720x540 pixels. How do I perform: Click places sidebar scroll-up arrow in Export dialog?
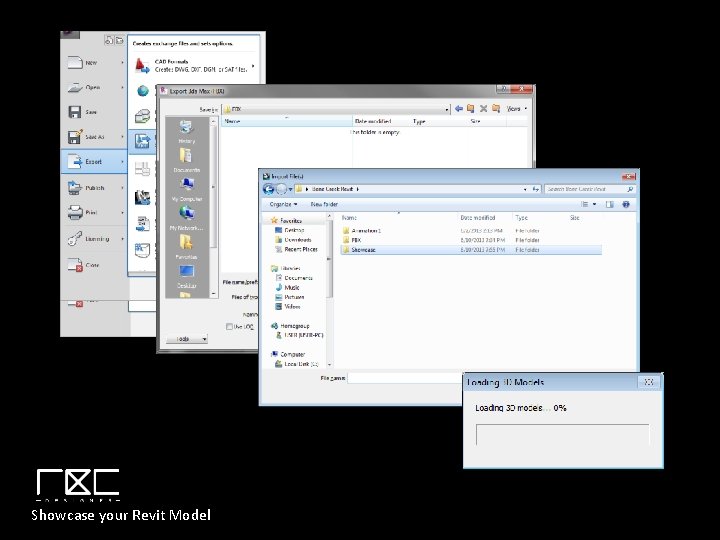(x=213, y=121)
